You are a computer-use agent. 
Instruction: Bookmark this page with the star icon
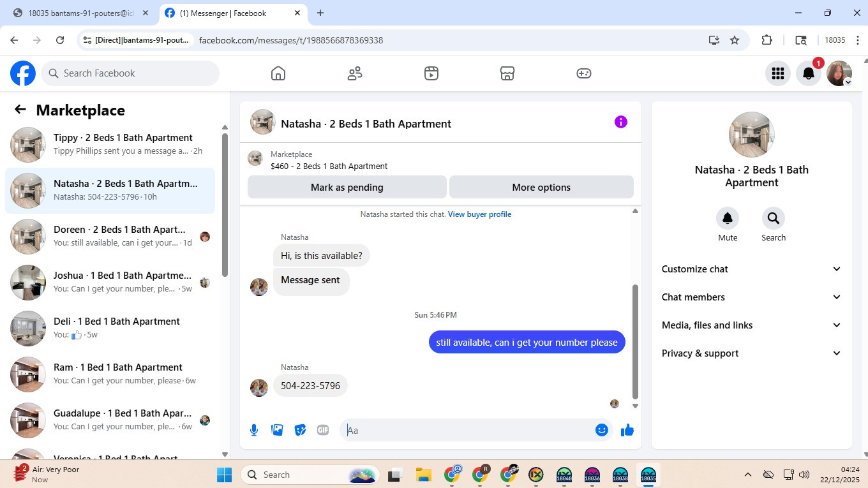tap(735, 40)
